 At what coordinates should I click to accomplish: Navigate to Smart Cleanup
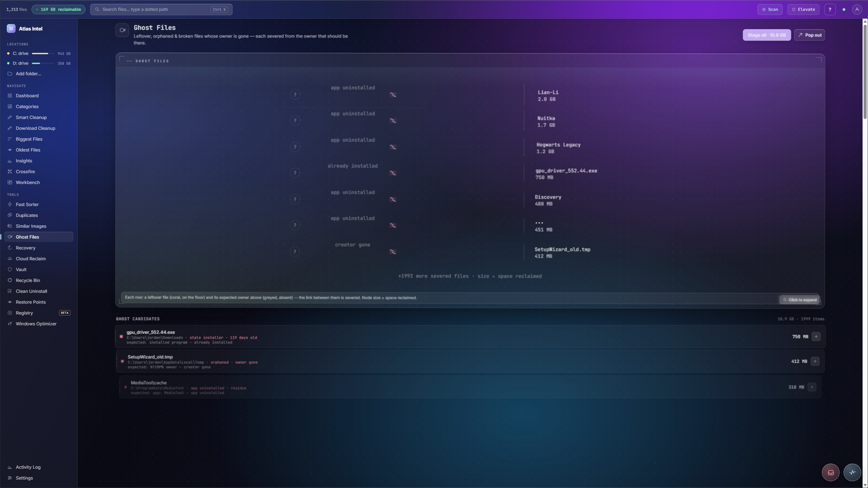click(31, 117)
